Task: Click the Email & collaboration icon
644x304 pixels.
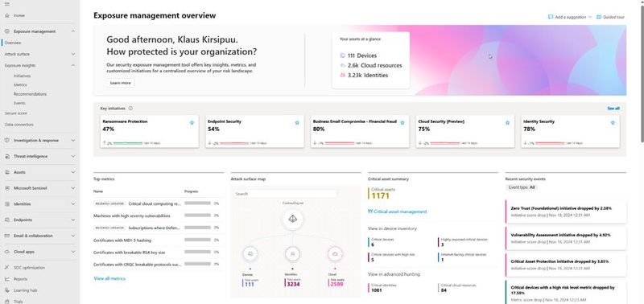Action: [x=7, y=236]
